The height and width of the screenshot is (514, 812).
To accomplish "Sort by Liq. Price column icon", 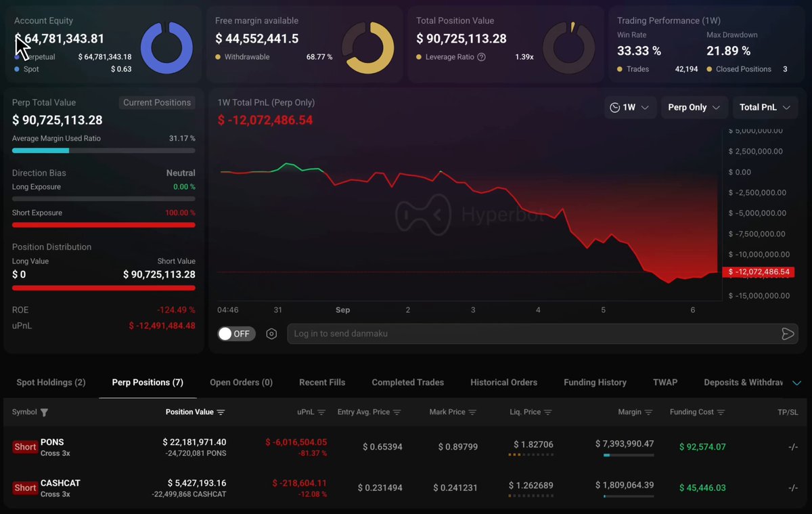I will point(547,412).
